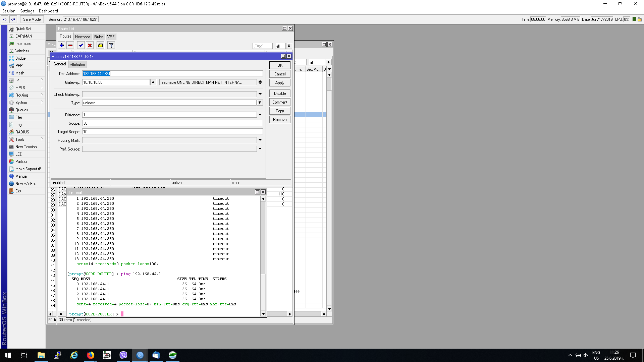This screenshot has height=362, width=644.
Task: Click the yellow comment icon in toolbar
Action: (100, 46)
